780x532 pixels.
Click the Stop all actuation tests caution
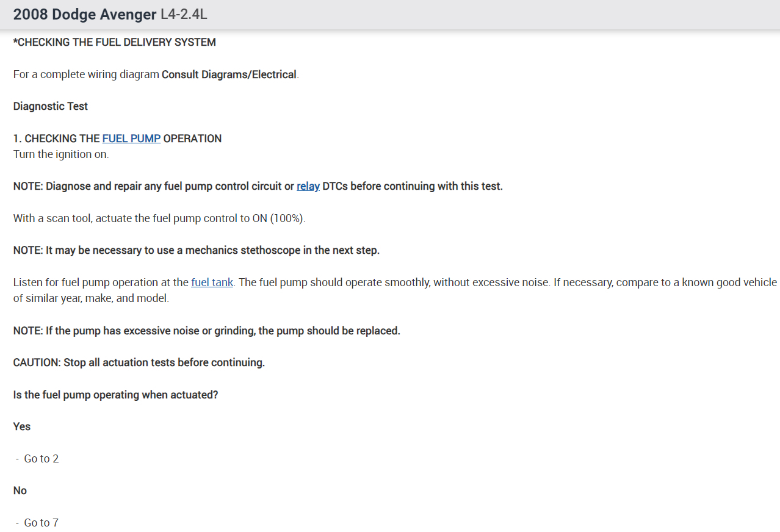[139, 362]
